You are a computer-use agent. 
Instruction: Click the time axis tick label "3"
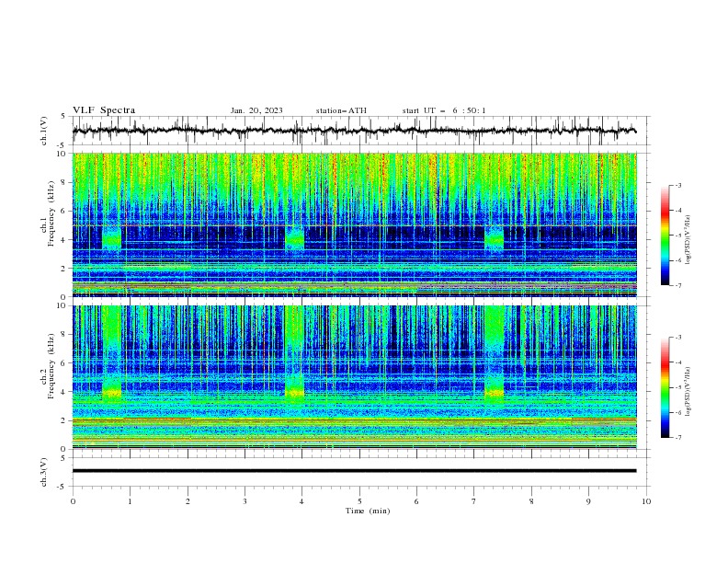click(x=245, y=501)
